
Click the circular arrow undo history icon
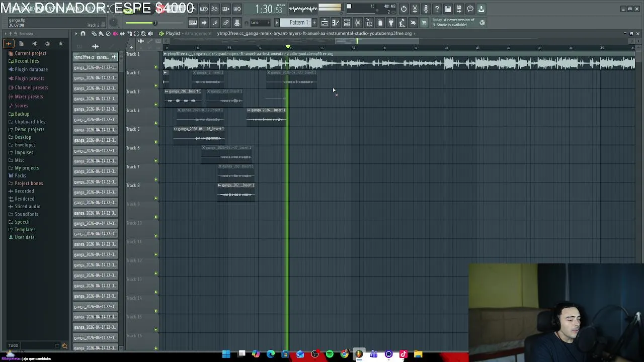(404, 9)
